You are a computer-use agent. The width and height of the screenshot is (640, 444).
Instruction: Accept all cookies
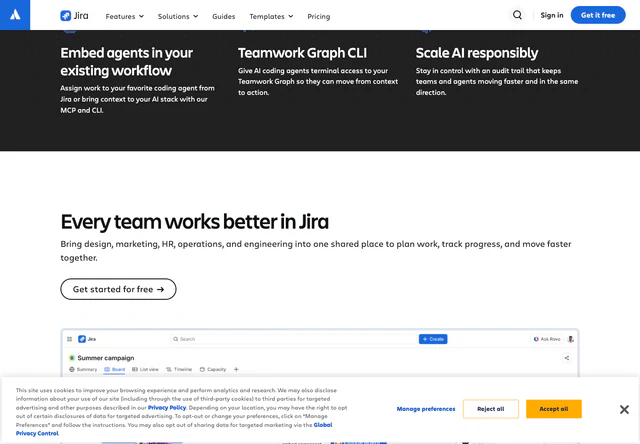(x=553, y=409)
